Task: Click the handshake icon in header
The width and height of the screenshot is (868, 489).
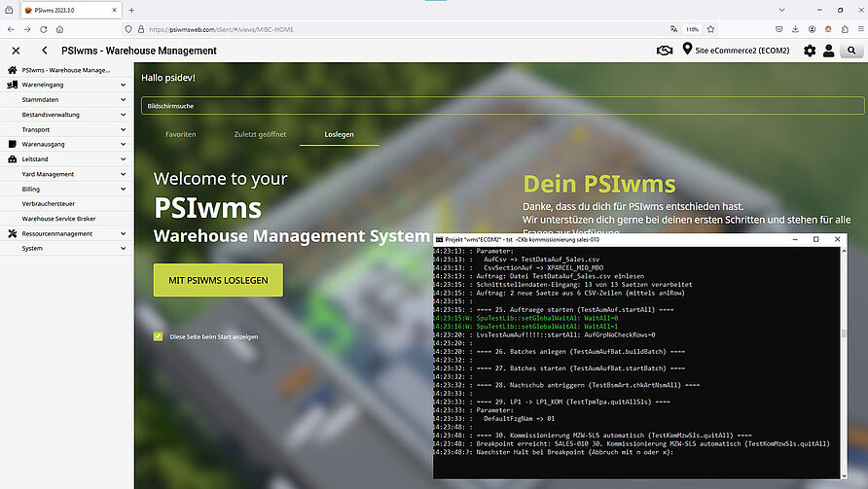Action: click(x=665, y=51)
